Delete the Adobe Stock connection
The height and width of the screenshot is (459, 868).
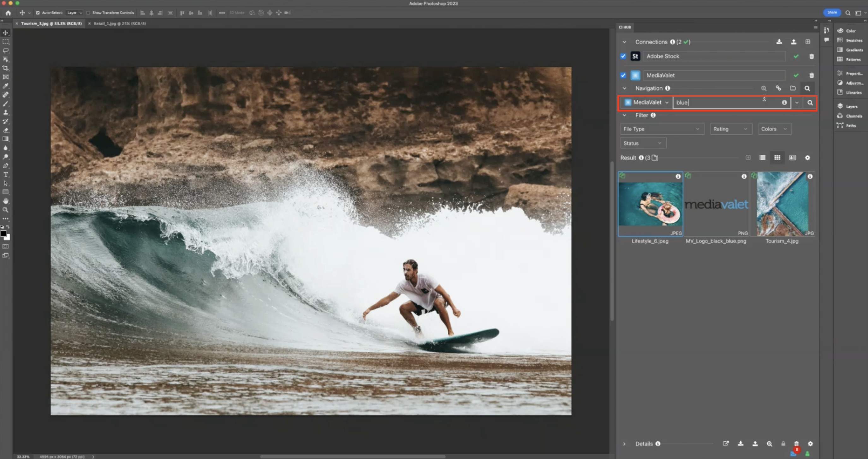[812, 56]
